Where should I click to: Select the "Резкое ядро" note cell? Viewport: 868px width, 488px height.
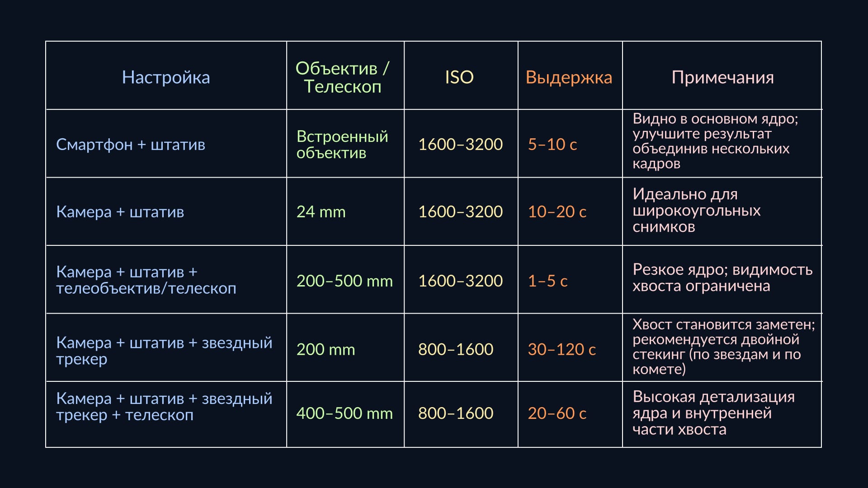click(722, 278)
